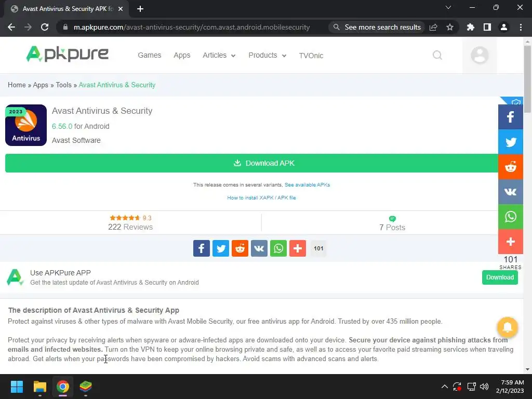Viewport: 532px width, 399px height.
Task: Click the green Download APK button
Action: click(251, 163)
